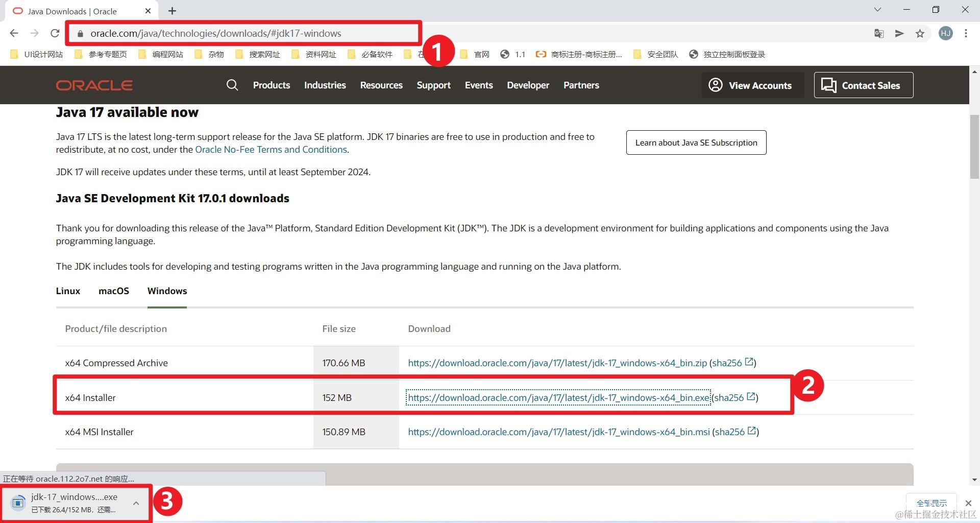Click Learn about Java SE Subscription

pyautogui.click(x=696, y=142)
